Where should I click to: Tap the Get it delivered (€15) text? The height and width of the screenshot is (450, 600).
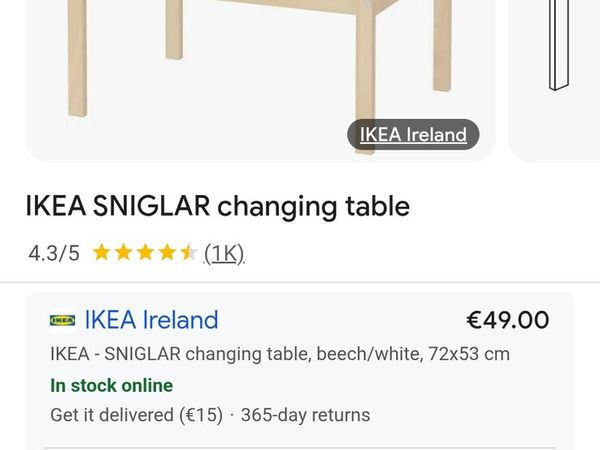click(136, 415)
